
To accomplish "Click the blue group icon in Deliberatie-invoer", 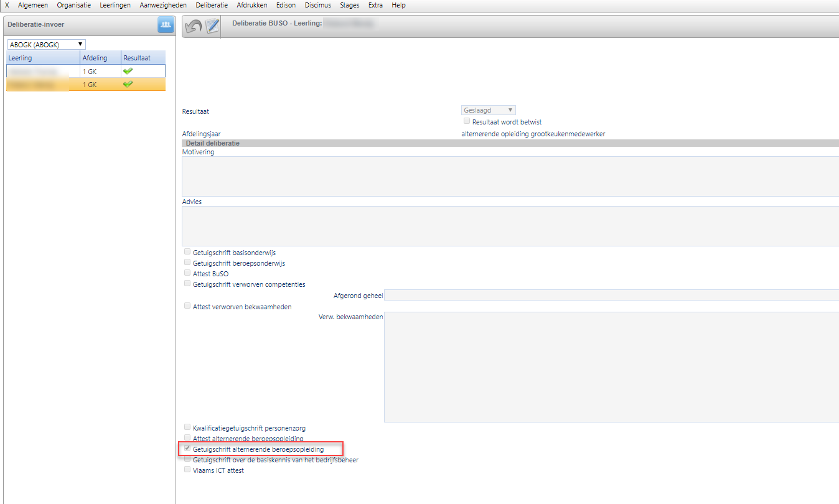I will pyautogui.click(x=166, y=25).
